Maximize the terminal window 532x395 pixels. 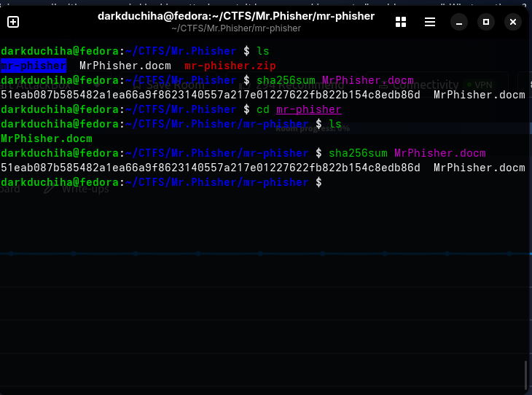click(x=486, y=22)
